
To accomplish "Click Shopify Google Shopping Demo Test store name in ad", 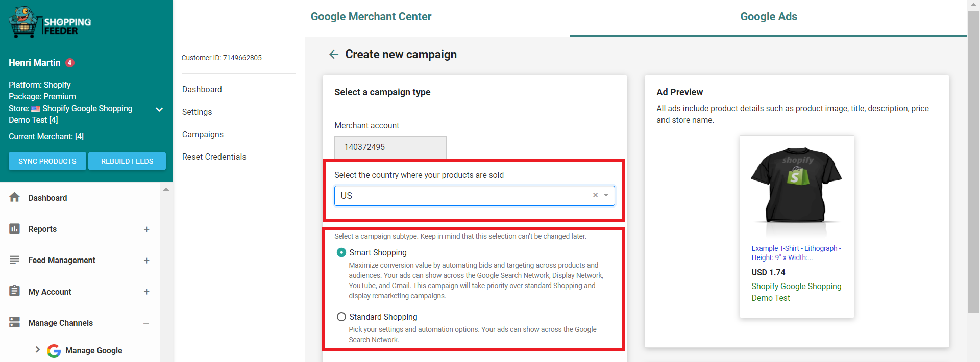I will click(x=796, y=292).
